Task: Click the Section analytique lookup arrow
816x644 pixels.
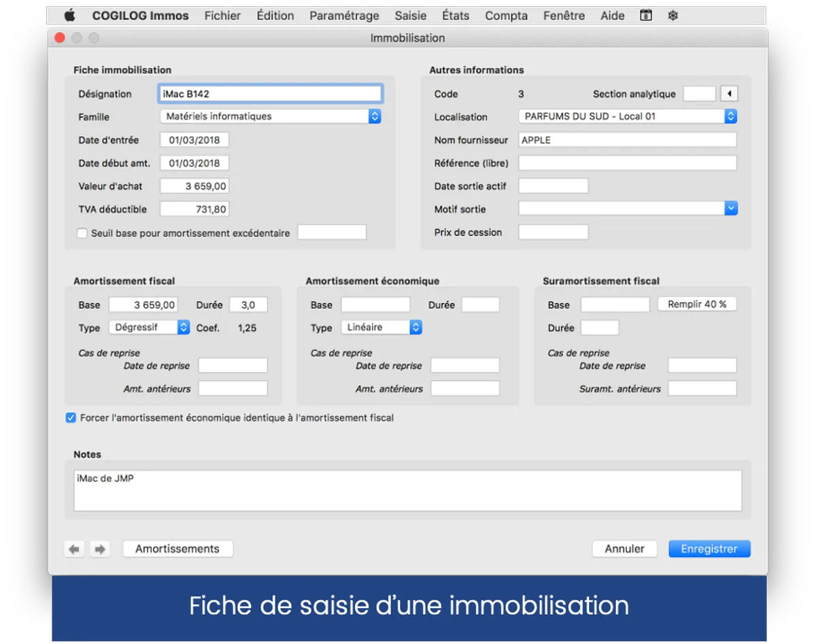Action: [729, 94]
